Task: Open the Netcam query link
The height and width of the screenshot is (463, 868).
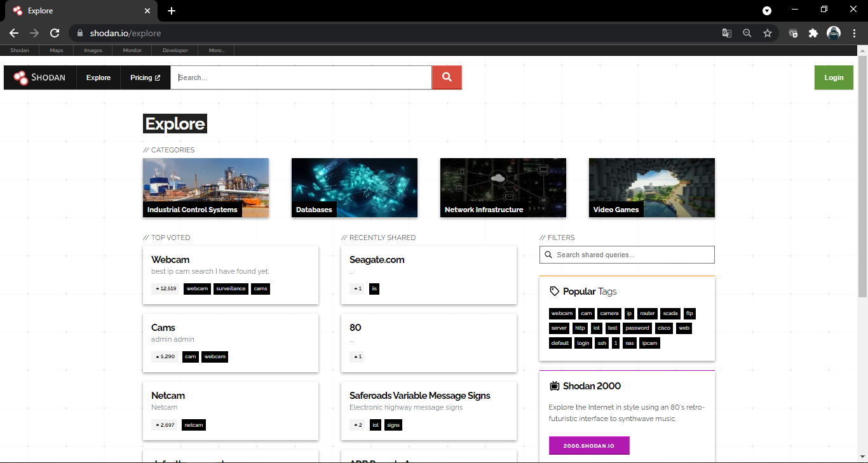Action: click(168, 395)
